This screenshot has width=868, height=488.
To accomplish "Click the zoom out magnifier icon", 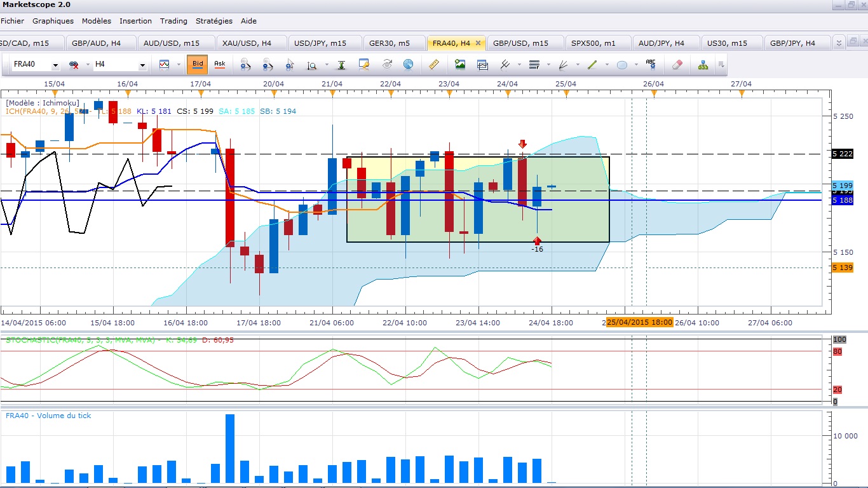I will pyautogui.click(x=268, y=65).
